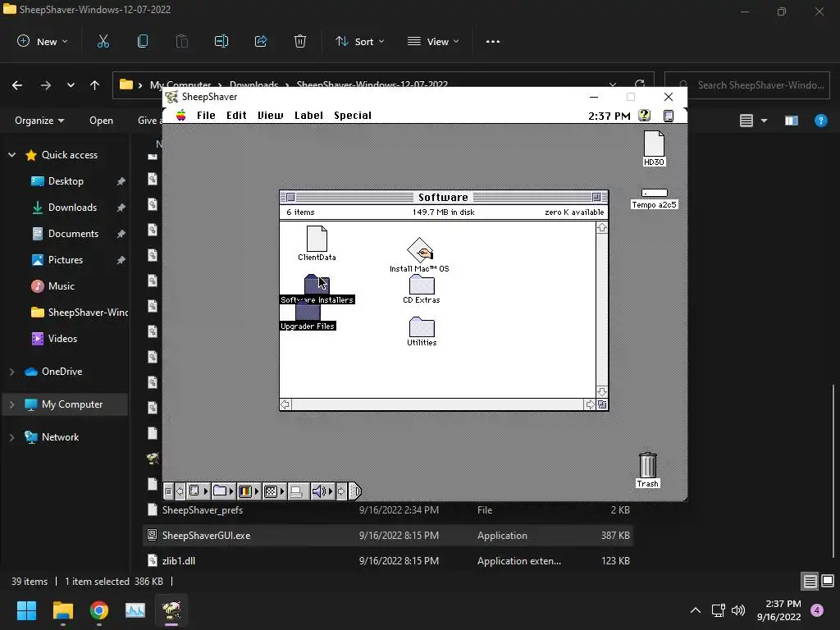Click the printer Control Strip module
The image size is (840, 630).
tap(297, 491)
